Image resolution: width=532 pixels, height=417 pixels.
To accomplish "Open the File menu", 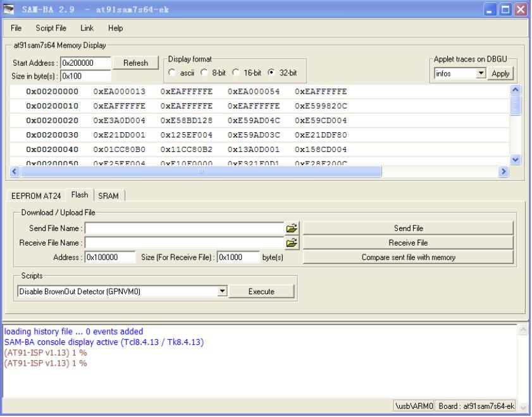I will (16, 28).
